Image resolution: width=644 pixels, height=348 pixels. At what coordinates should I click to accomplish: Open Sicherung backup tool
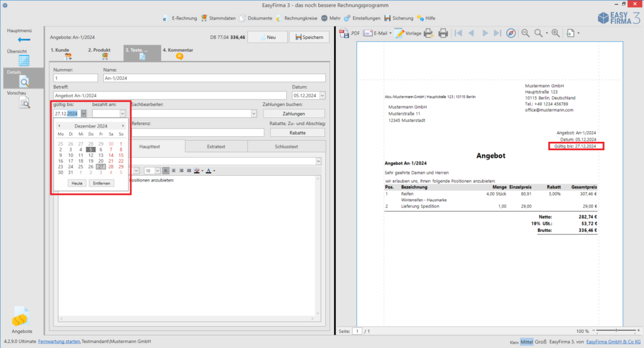399,18
